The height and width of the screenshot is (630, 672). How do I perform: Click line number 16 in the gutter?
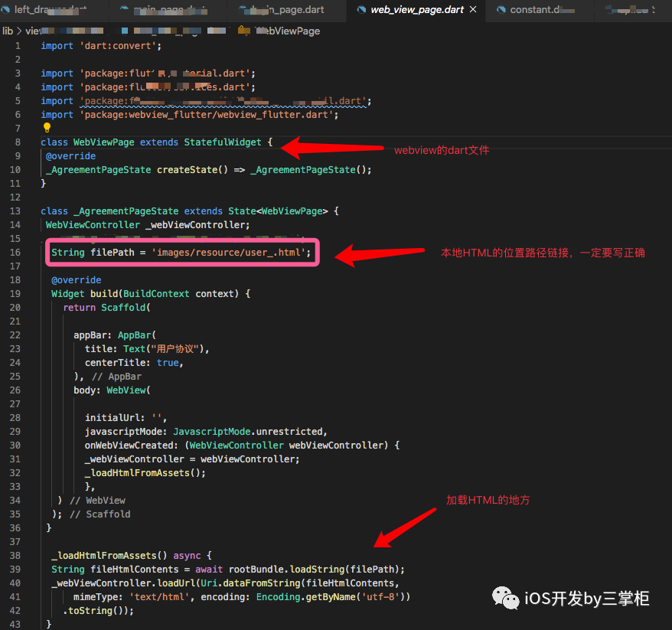pyautogui.click(x=15, y=253)
